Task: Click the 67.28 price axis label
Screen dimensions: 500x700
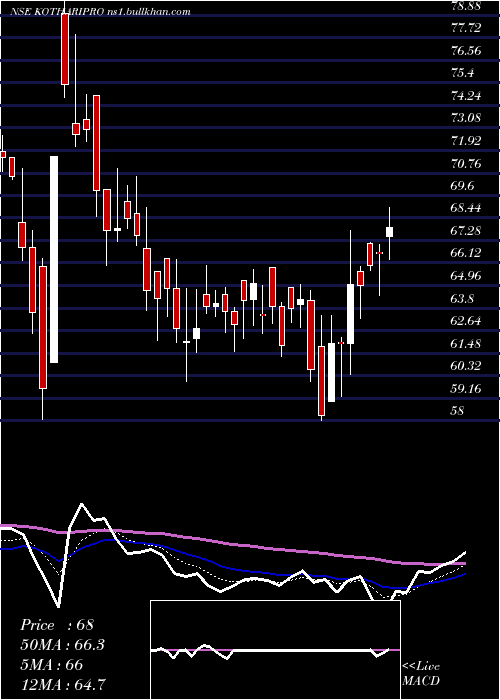Action: point(466,231)
